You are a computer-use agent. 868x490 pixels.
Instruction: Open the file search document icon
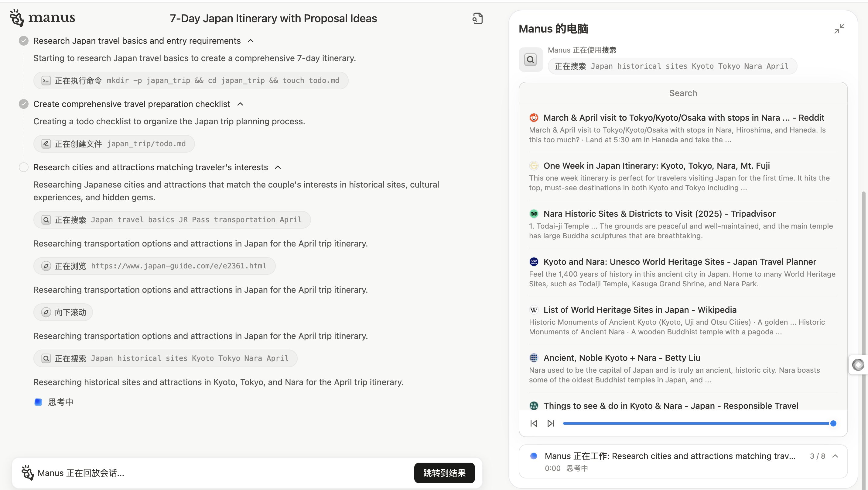click(x=477, y=18)
